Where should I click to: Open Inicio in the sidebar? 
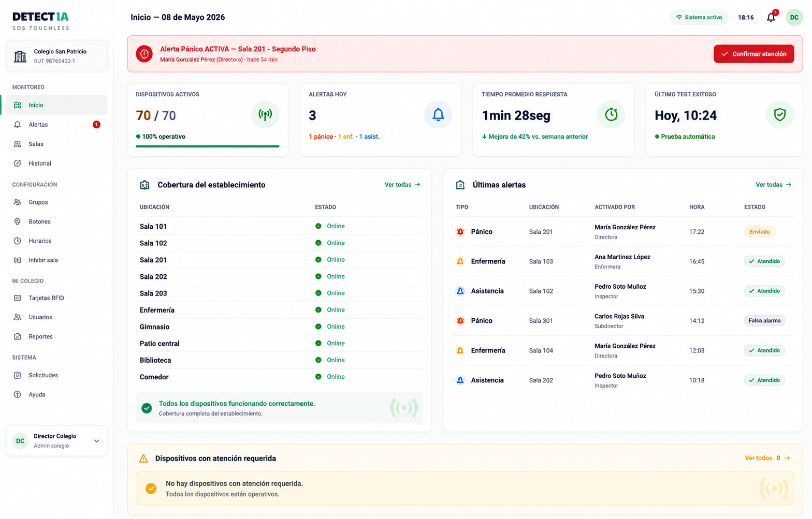[x=57, y=105]
